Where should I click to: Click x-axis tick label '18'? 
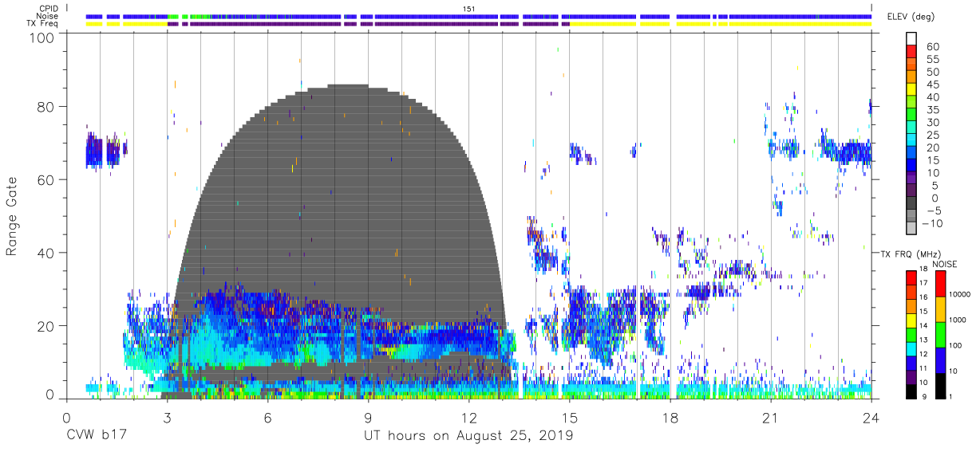point(670,418)
